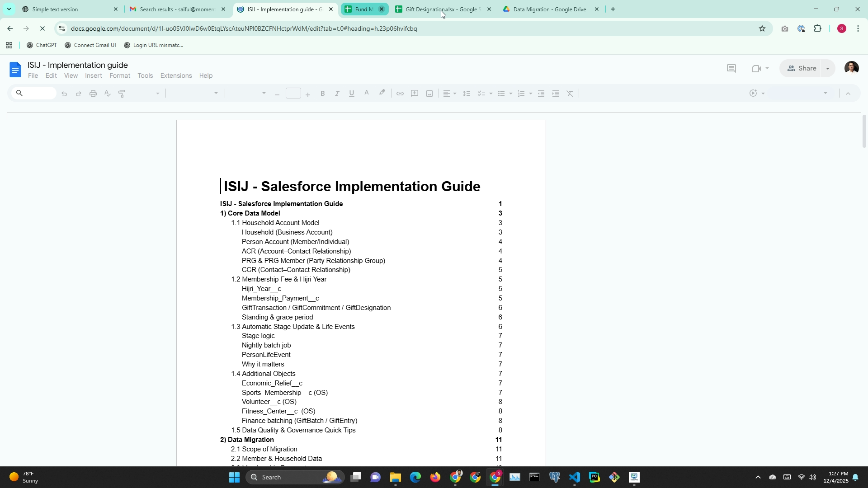The image size is (868, 488).
Task: Click the increase indent icon
Action: (x=556, y=94)
